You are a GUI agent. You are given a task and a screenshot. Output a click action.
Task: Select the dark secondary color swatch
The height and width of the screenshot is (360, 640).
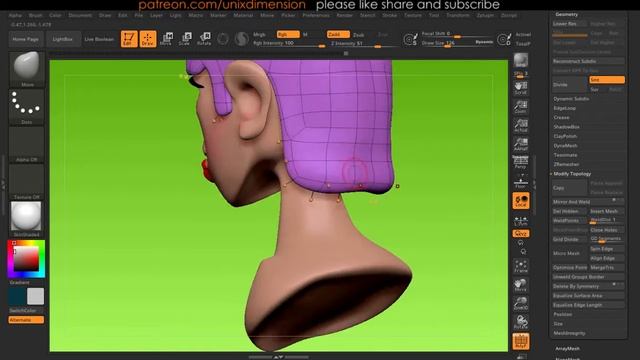pyautogui.click(x=17, y=296)
